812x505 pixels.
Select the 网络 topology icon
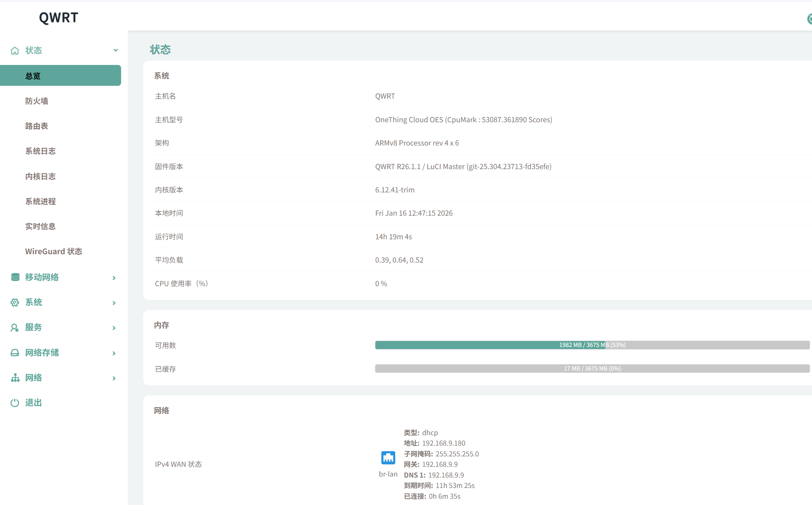click(15, 378)
